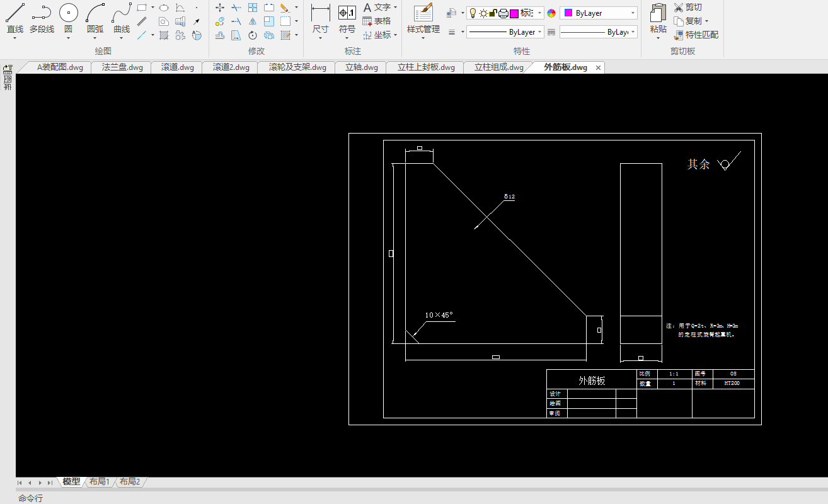Expand the 文字 text dropdown arrow
Image resolution: width=828 pixels, height=504 pixels.
(x=395, y=8)
